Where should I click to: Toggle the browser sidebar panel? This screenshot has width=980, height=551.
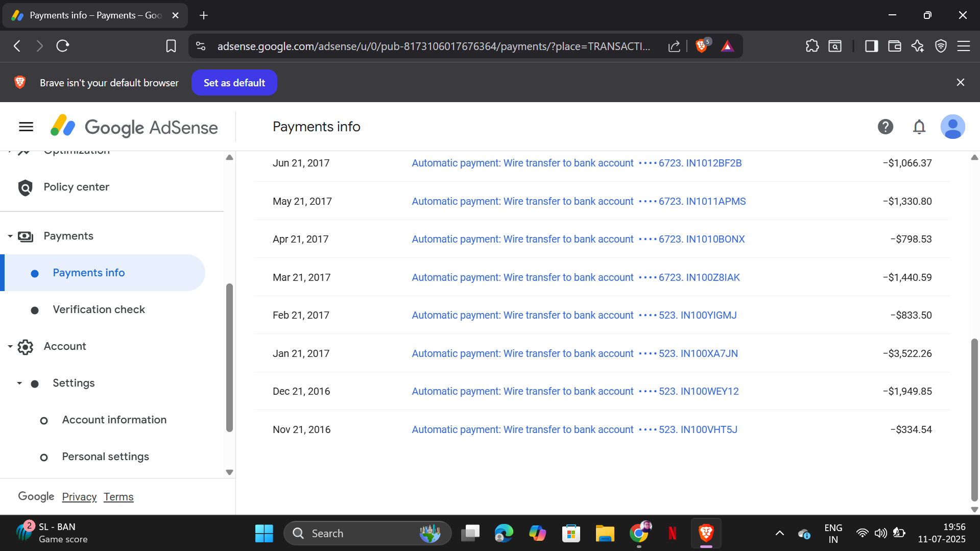pos(871,46)
